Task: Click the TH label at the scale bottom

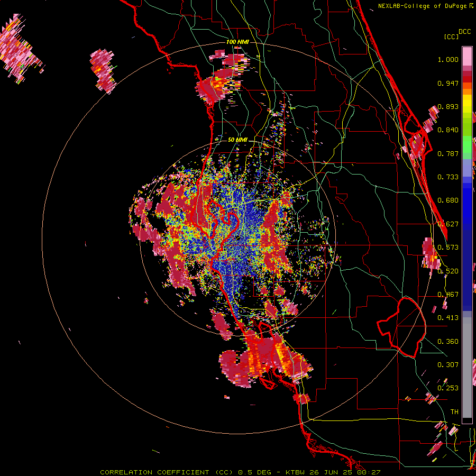Action: 454,412
